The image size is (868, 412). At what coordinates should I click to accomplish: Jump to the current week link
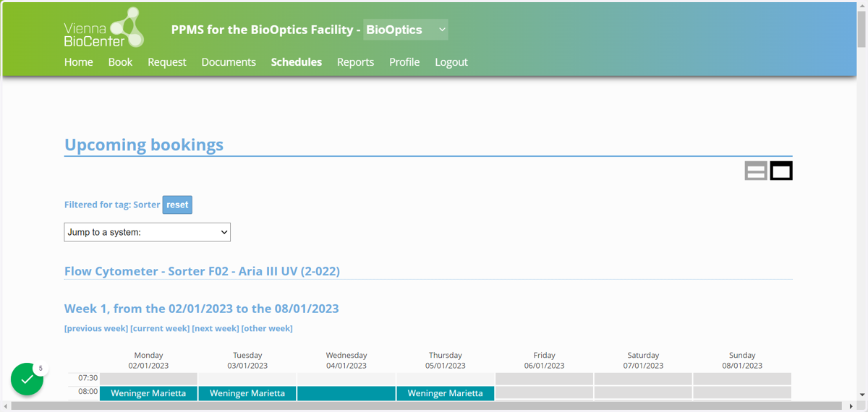(160, 328)
